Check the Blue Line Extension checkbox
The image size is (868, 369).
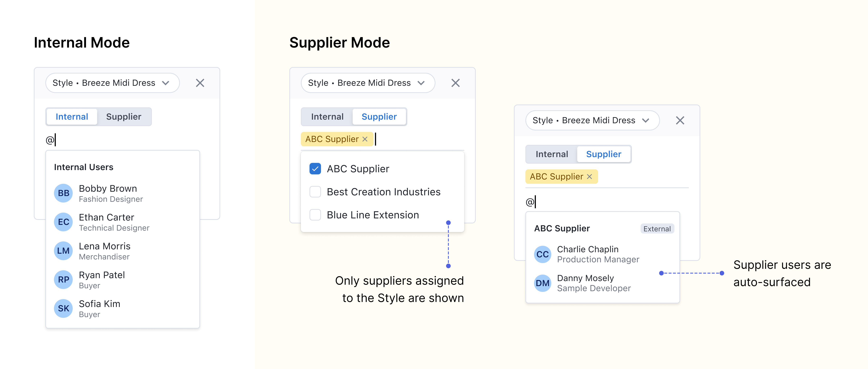coord(315,215)
